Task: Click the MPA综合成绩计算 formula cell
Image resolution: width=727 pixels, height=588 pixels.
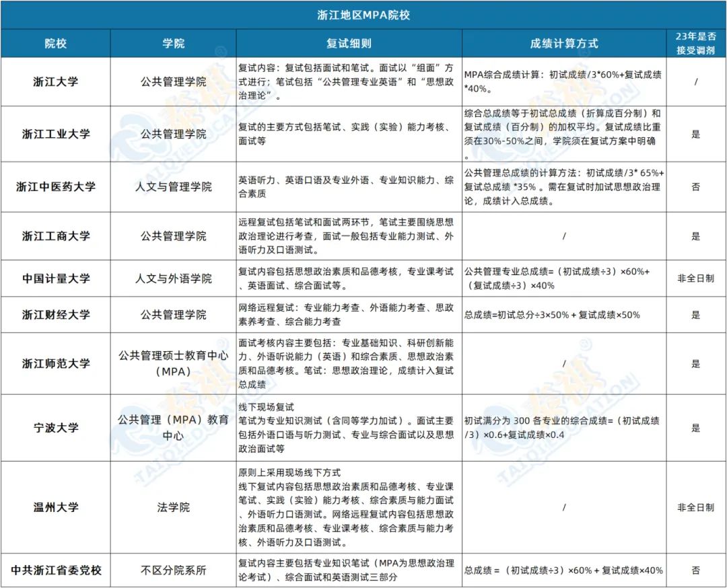Action: [563, 81]
